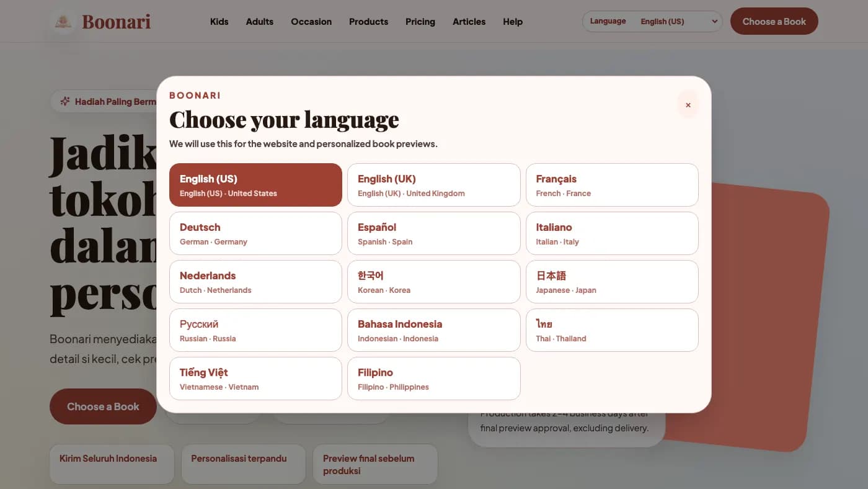Image resolution: width=868 pixels, height=489 pixels.
Task: Switch to Bahasa Indonesia
Action: tap(433, 330)
